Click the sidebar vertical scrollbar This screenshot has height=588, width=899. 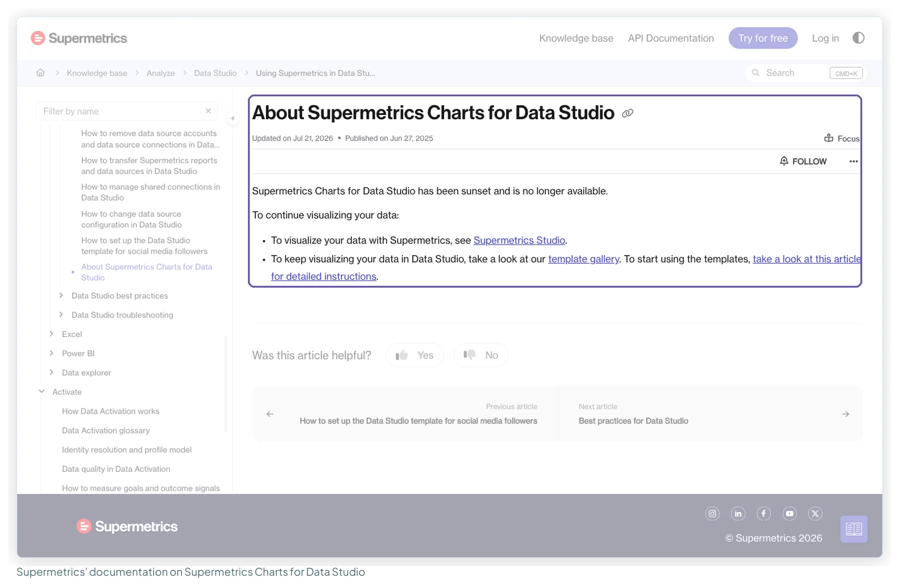[x=226, y=383]
